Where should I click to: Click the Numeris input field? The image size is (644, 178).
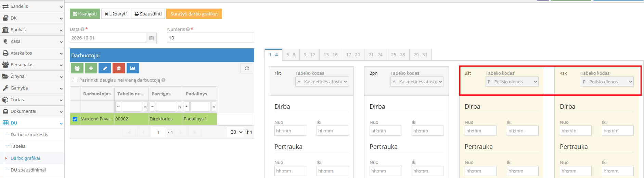point(210,38)
